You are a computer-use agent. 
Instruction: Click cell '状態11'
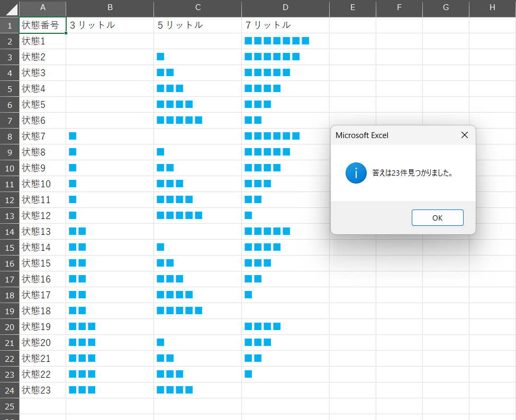[x=42, y=199]
